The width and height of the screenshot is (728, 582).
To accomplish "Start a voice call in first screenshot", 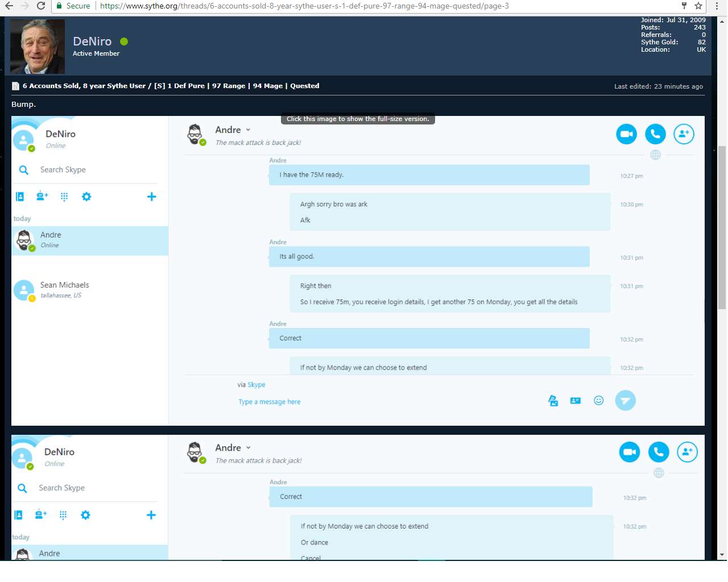I will [655, 134].
